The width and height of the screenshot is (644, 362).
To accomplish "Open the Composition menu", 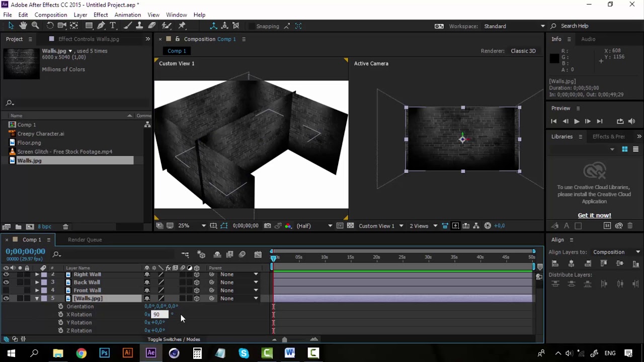I will 51,15.
